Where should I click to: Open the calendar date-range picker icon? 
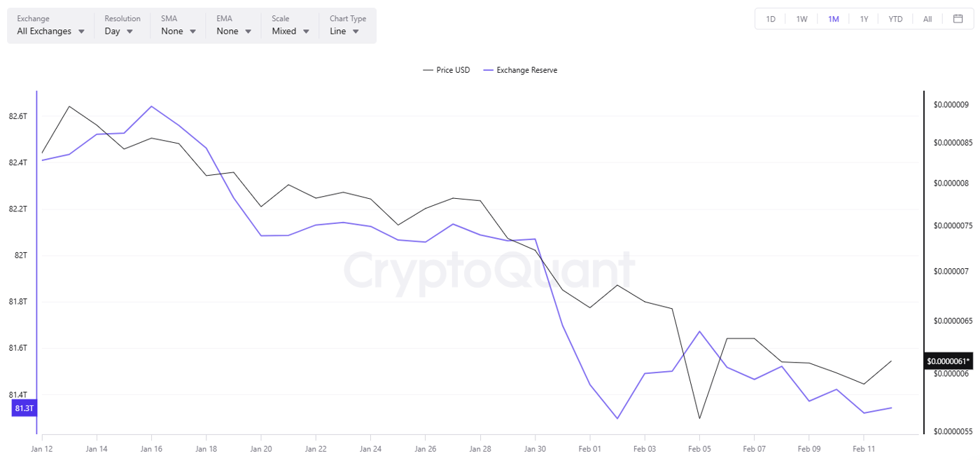click(958, 19)
